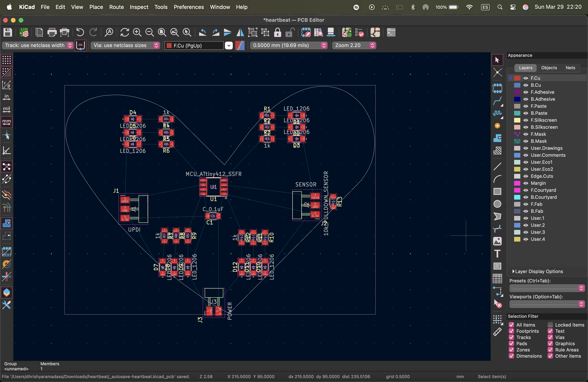588x382 pixels.
Task: Select the Add text tool
Action: (497, 254)
